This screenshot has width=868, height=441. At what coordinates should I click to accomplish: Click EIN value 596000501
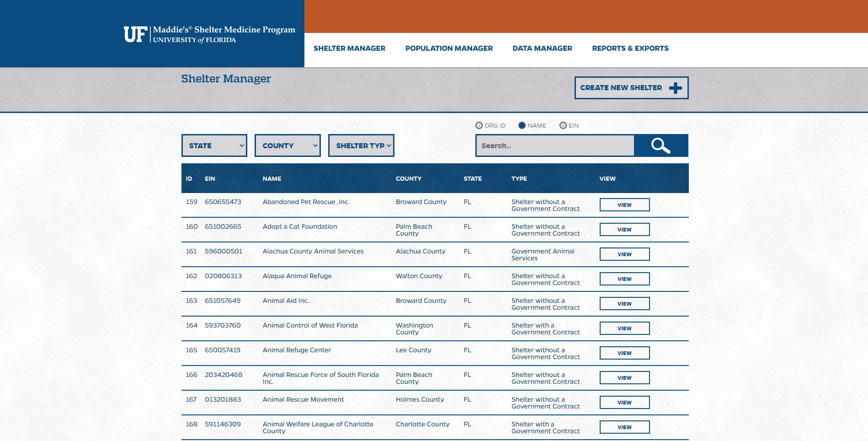[x=224, y=251]
